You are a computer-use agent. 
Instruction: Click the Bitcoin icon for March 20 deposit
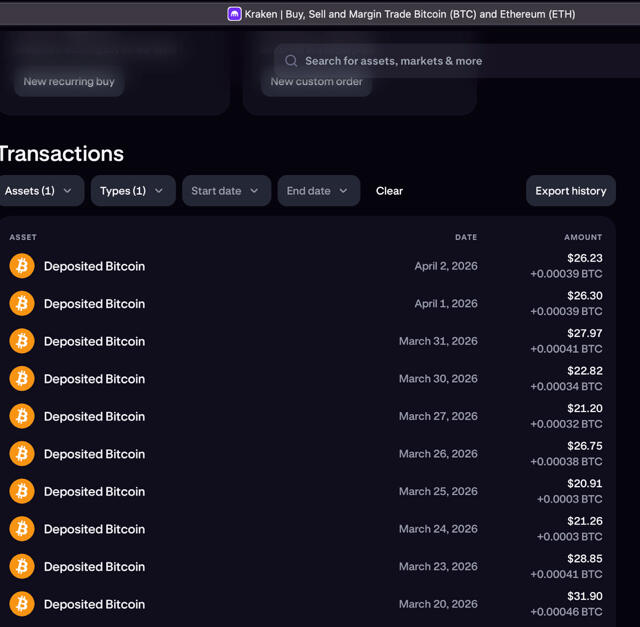coord(22,604)
